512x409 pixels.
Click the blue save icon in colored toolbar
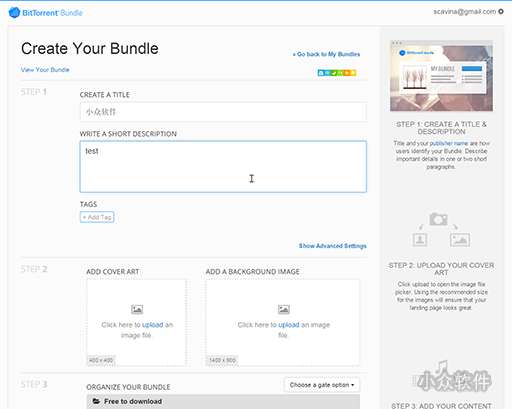pyautogui.click(x=321, y=73)
